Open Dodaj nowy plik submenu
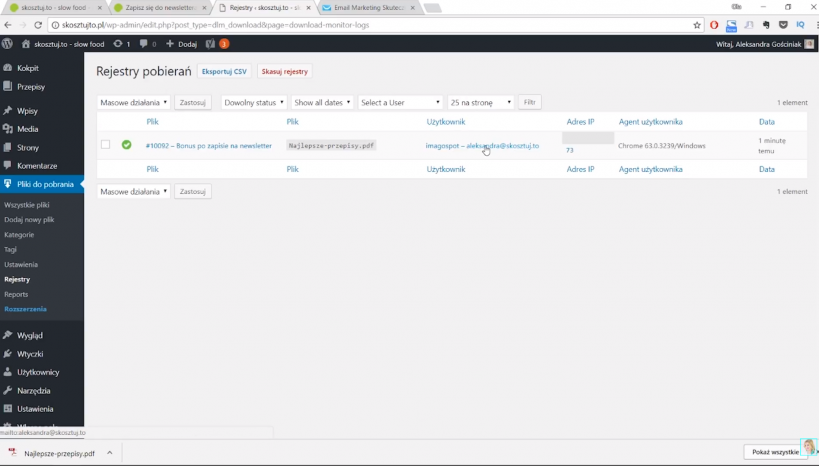 29,219
